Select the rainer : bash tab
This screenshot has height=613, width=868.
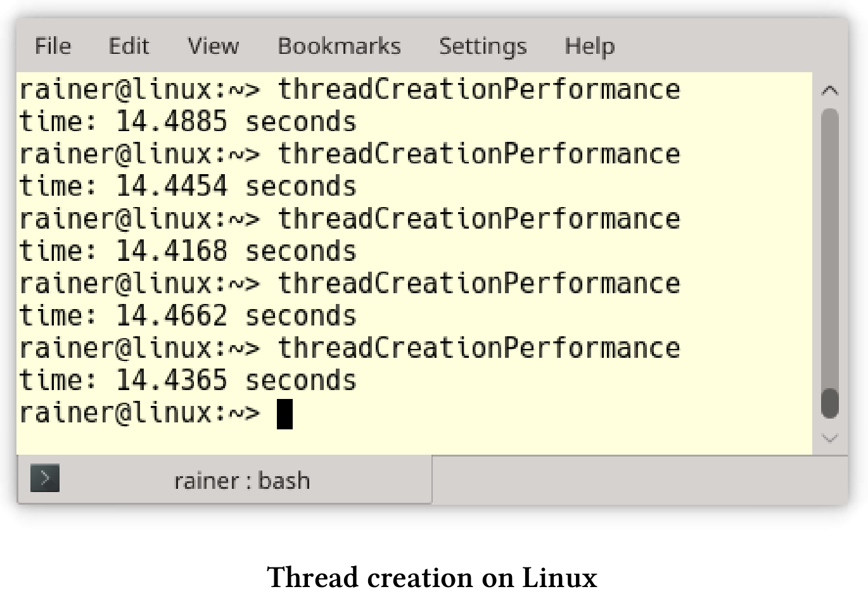(224, 480)
